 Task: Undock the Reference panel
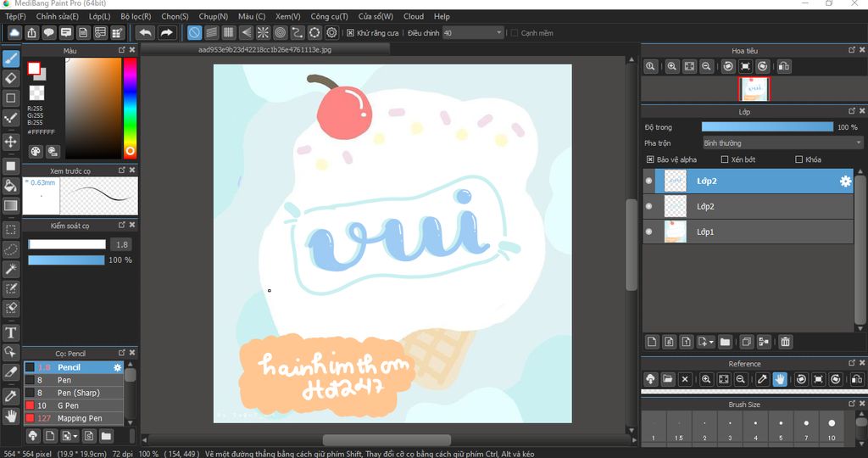pyautogui.click(x=852, y=363)
